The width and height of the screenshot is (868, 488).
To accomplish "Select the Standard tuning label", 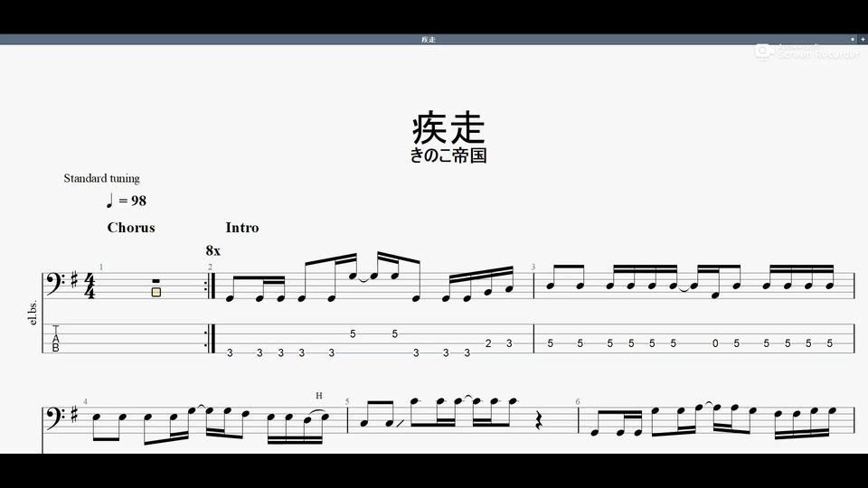I will pos(102,178).
